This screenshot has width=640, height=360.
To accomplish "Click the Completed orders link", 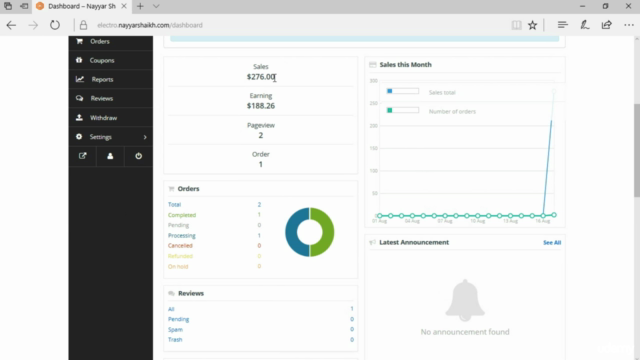I will (182, 215).
